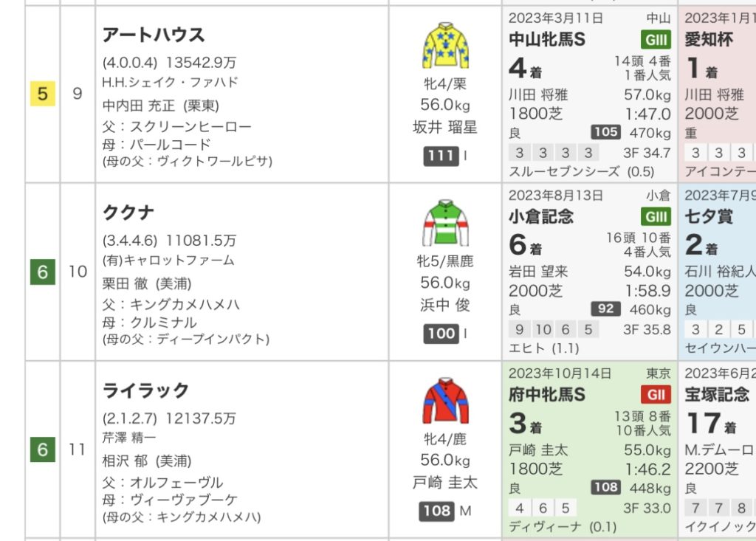Screen dimensions: 756x541
Task: Click the yellow-blue star jockey silks icon
Action: (x=444, y=46)
